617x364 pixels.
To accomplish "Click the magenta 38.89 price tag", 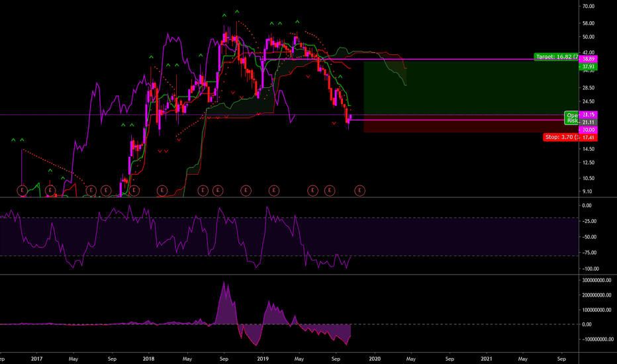I will (589, 59).
